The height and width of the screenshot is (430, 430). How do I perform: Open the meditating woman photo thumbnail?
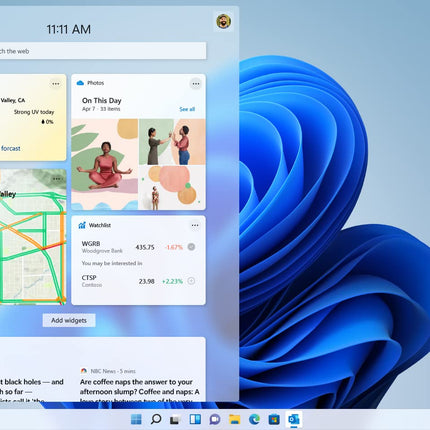coord(105,164)
